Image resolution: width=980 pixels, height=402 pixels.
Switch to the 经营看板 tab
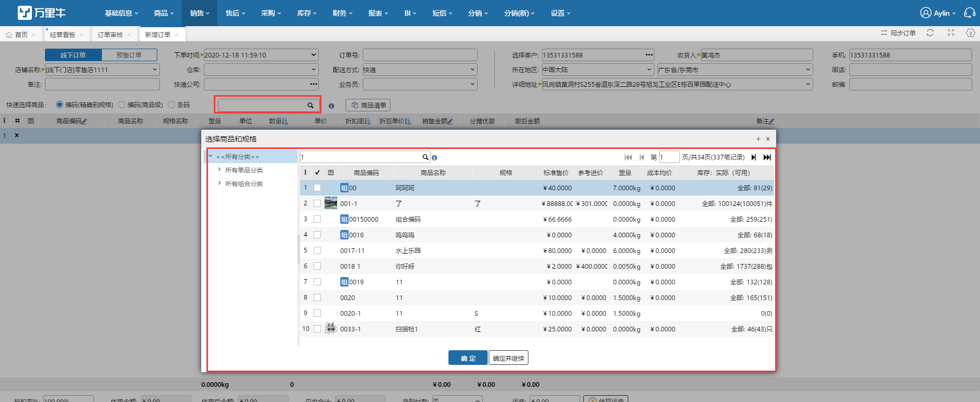coord(63,35)
